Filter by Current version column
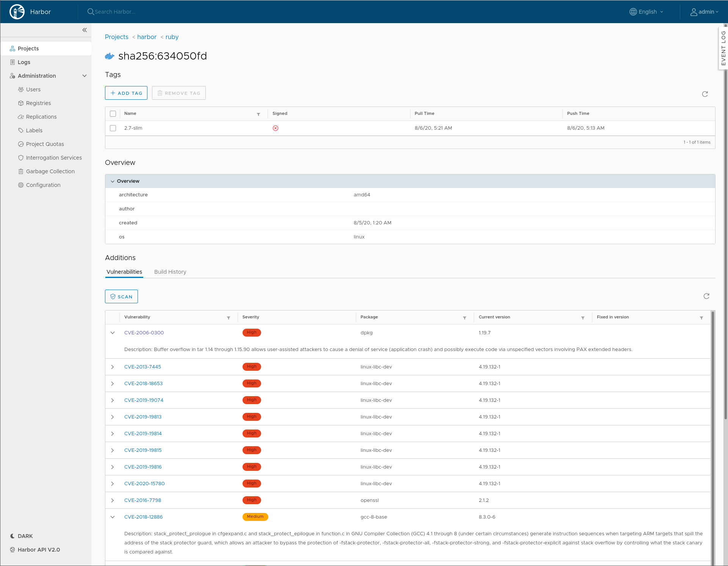This screenshot has height=566, width=728. pos(583,318)
